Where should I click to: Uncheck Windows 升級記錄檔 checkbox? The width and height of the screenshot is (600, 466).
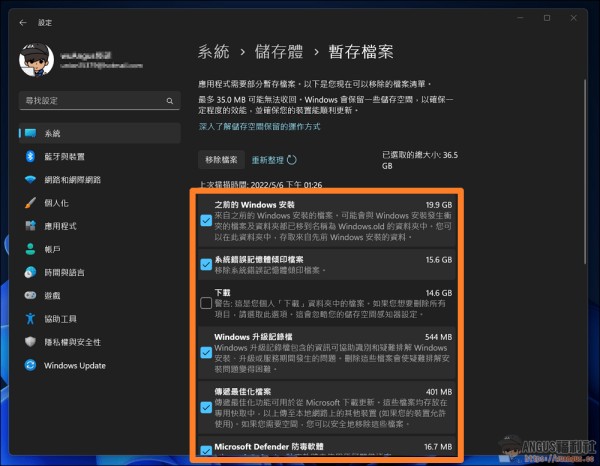coord(206,352)
